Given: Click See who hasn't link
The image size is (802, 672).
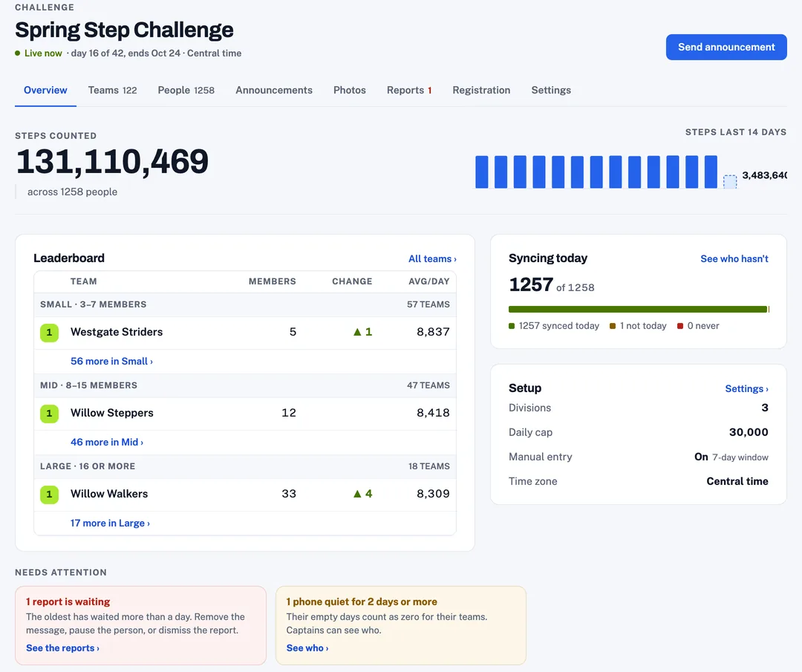Looking at the screenshot, I should point(734,259).
